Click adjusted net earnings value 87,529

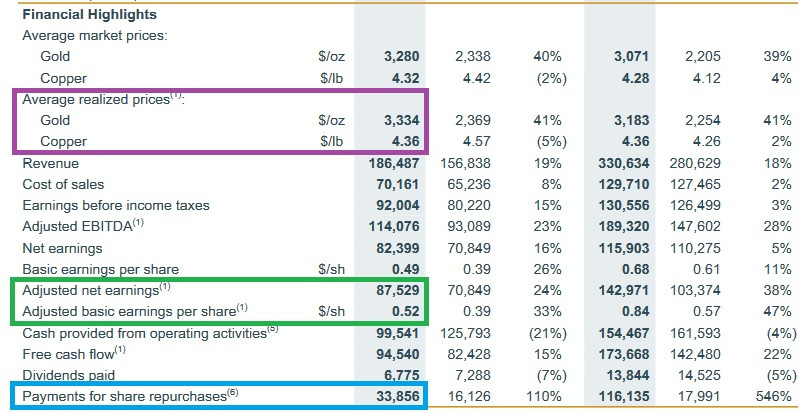[x=394, y=290]
